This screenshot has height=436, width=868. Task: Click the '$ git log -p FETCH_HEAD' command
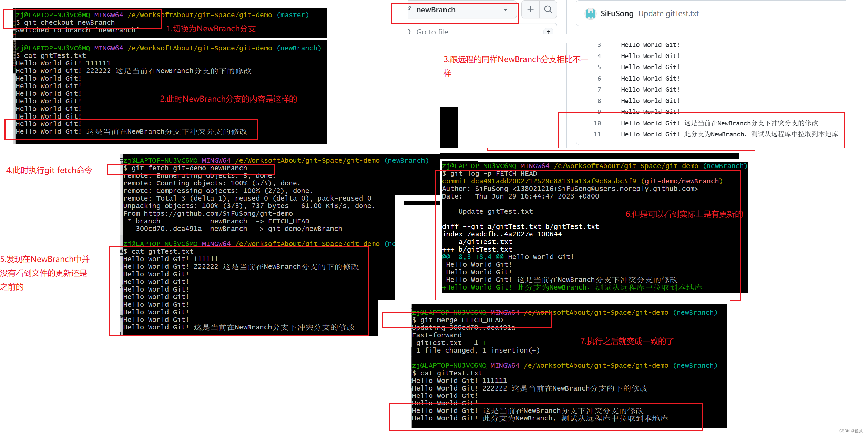click(490, 174)
